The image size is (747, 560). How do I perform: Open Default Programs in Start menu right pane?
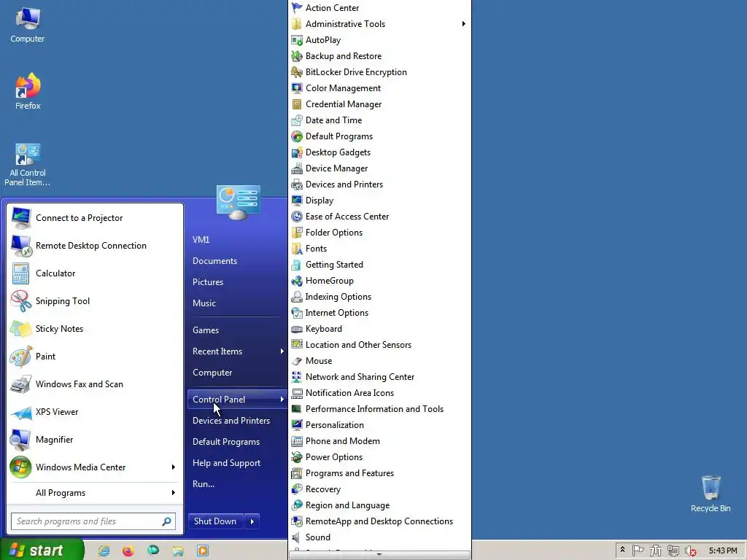[226, 442]
